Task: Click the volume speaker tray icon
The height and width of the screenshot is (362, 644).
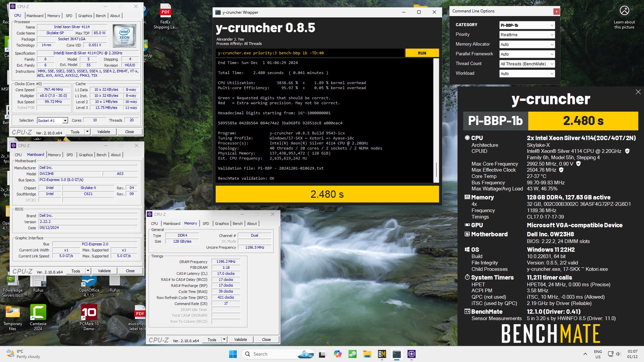Action: pos(618,354)
